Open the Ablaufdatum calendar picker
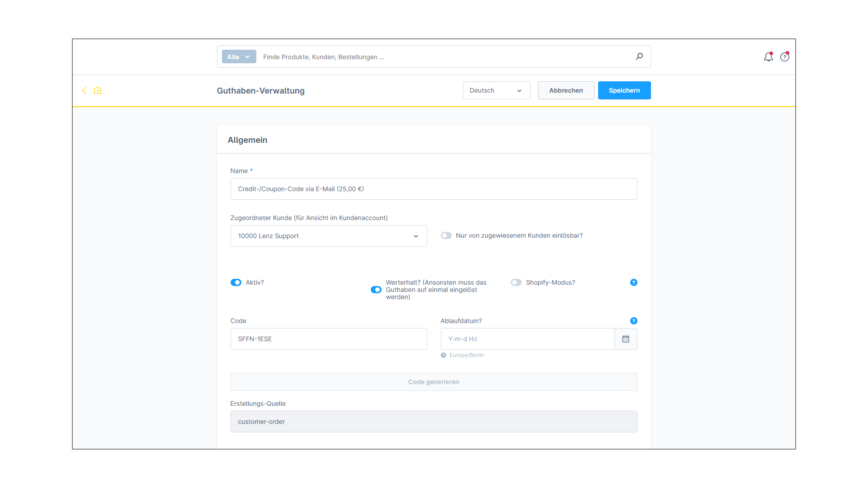Image resolution: width=868 pixels, height=488 pixels. tap(626, 339)
